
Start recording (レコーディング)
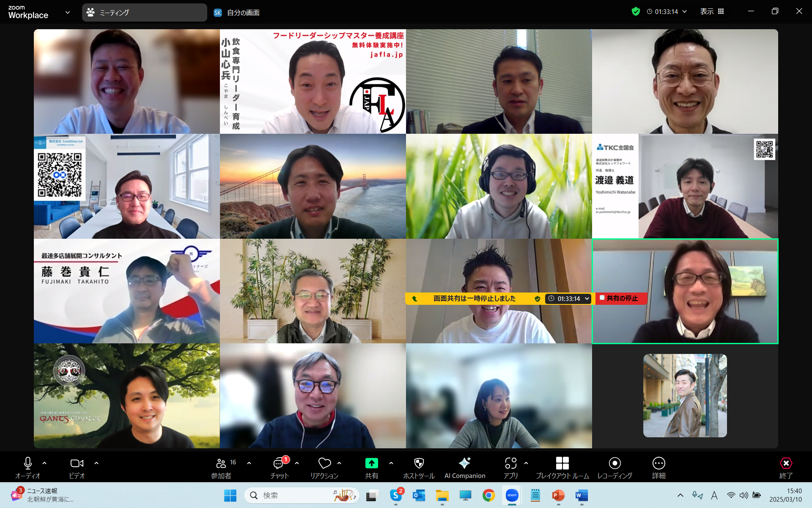click(614, 468)
